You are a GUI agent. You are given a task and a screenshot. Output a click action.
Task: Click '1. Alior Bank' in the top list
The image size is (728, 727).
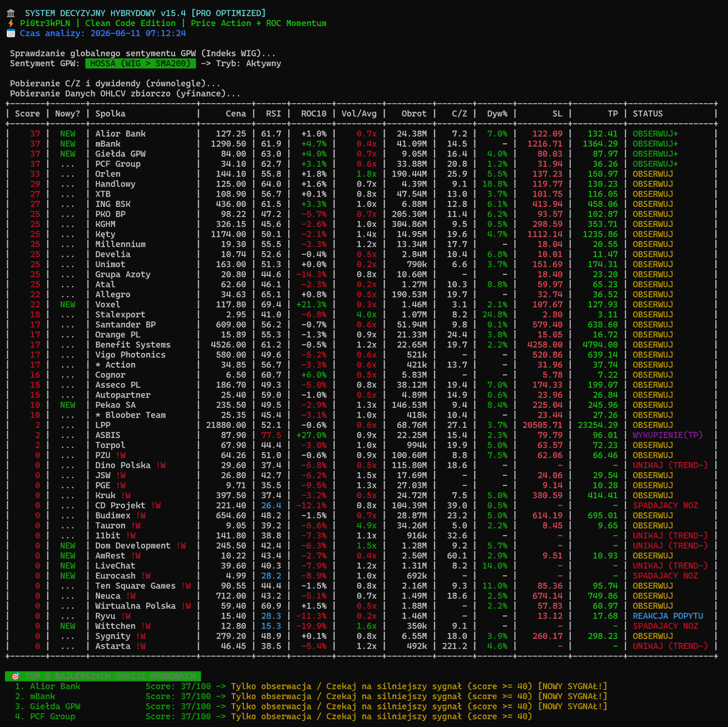pos(47,686)
